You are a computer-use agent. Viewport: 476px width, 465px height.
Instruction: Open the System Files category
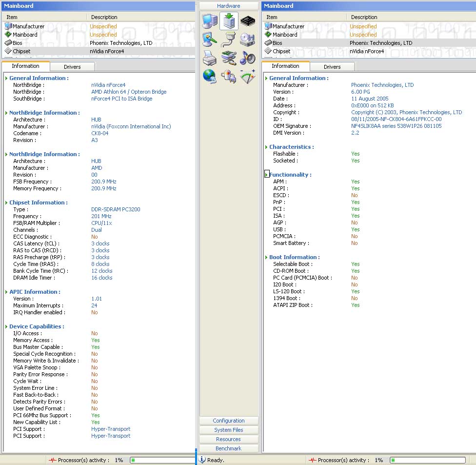[x=229, y=430]
